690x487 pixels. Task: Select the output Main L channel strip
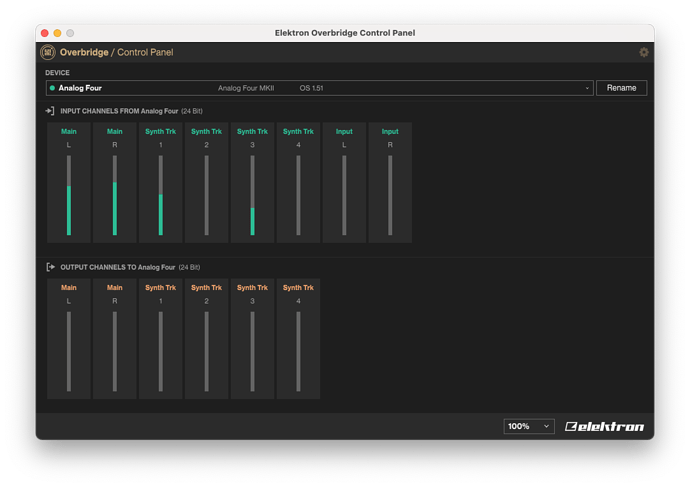pos(69,339)
